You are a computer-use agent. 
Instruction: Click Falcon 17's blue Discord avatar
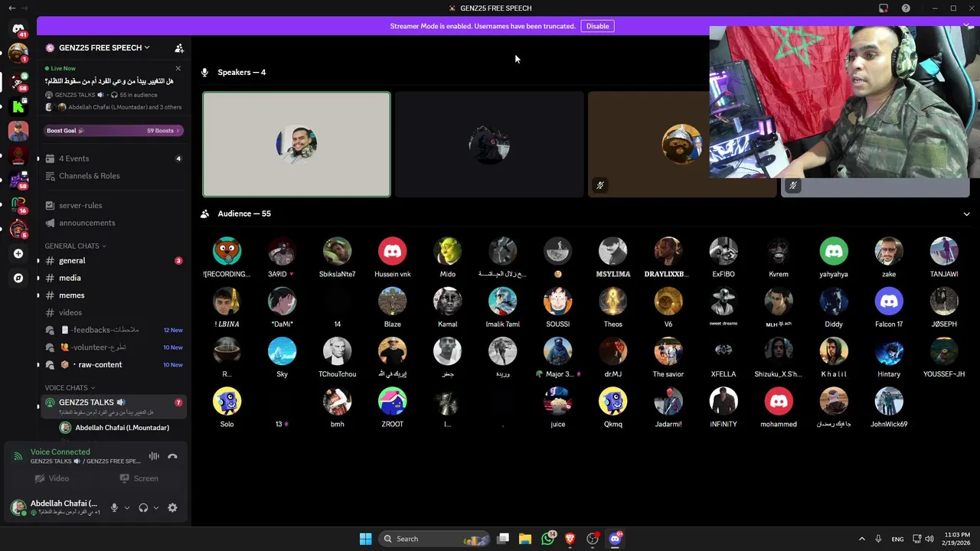pyautogui.click(x=889, y=302)
